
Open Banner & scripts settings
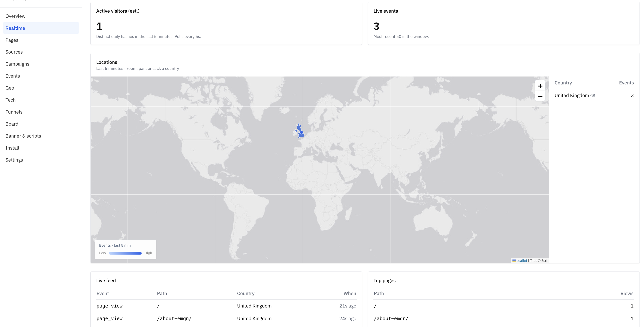click(x=41, y=136)
